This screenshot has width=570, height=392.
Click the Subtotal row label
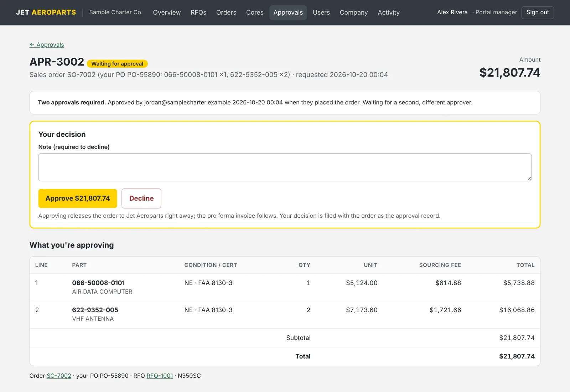[x=298, y=338]
